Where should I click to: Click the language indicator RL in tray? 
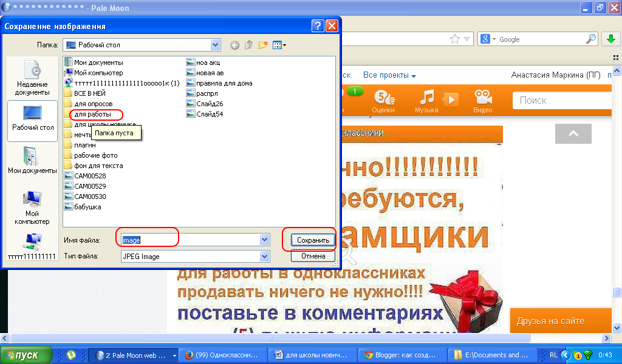point(553,355)
